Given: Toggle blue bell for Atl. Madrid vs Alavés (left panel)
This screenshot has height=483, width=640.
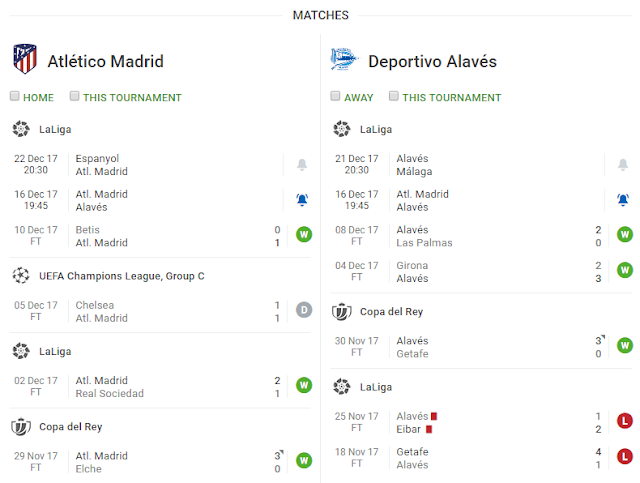Looking at the screenshot, I should (x=302, y=201).
